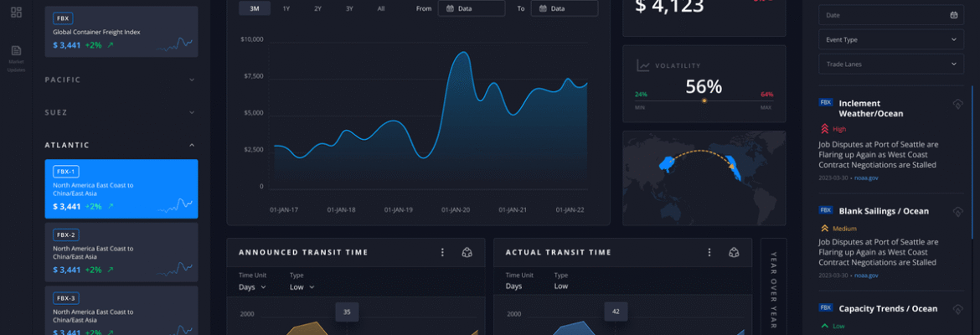Screen dimensions: 980x335
Task: Click the To date input field
Action: pyautogui.click(x=565, y=8)
